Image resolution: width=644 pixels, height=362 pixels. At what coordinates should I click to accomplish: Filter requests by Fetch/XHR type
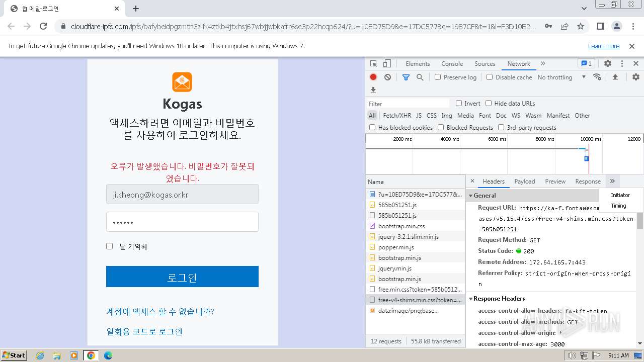pyautogui.click(x=397, y=115)
